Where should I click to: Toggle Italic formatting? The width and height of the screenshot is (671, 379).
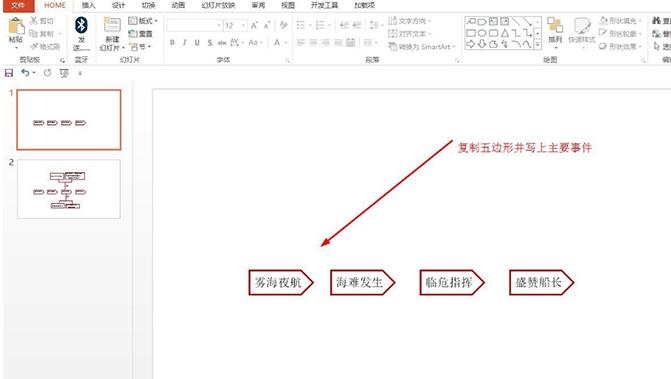[x=184, y=42]
